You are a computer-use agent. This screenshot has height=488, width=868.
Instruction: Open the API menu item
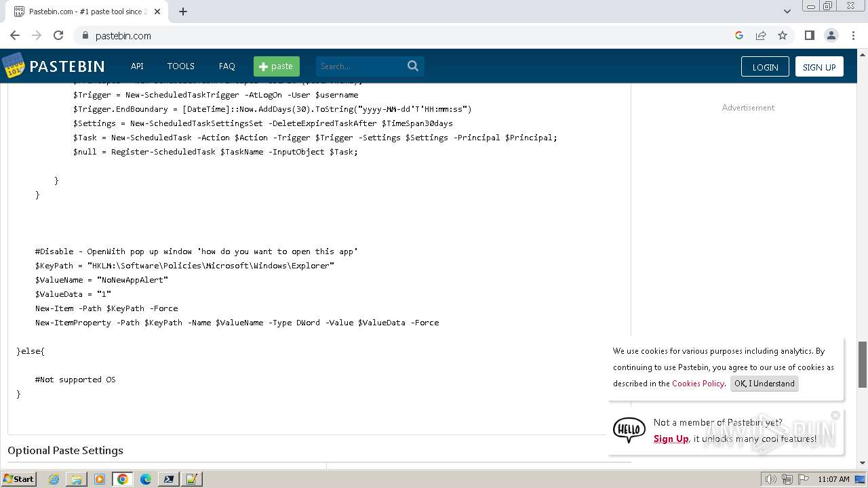click(x=137, y=66)
